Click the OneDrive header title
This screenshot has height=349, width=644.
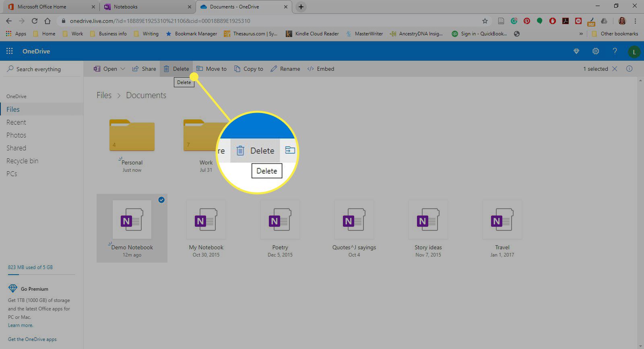coord(36,51)
